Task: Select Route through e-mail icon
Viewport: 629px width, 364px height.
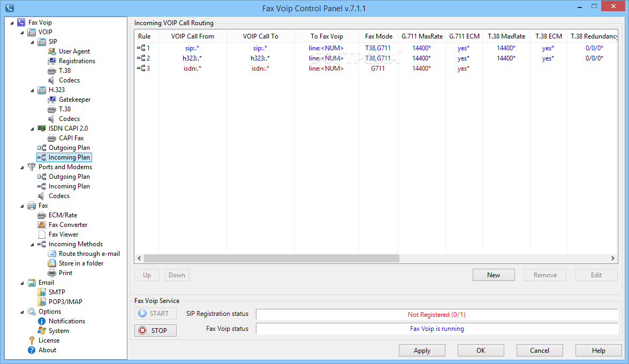Action: (x=52, y=254)
